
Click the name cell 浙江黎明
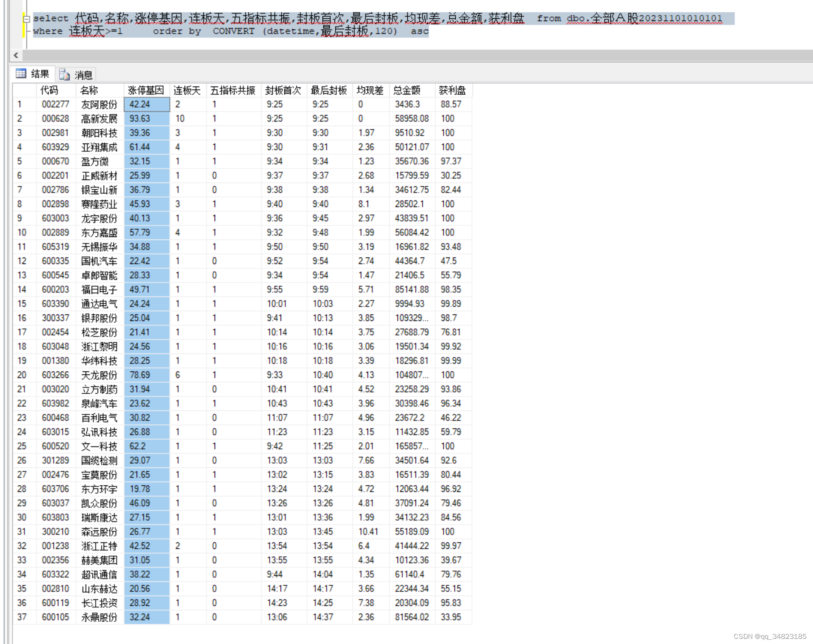[100, 347]
